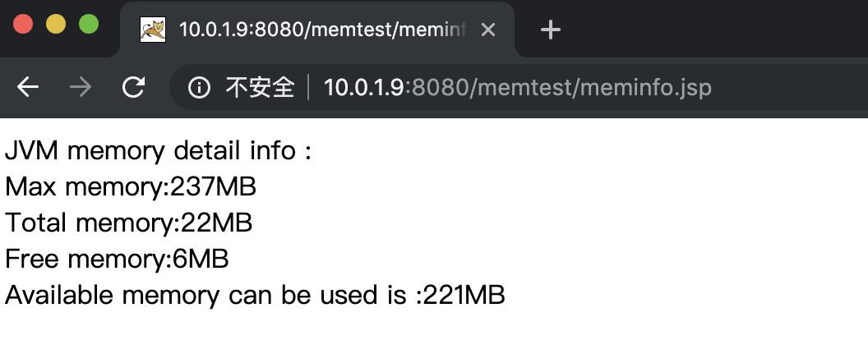Minimize the window with the yellow button
Screen dimensions: 868x340
(x=55, y=25)
